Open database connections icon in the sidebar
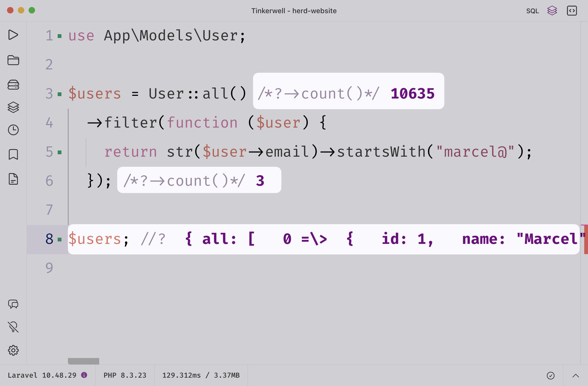Viewport: 588px width, 386px height. coord(13,85)
